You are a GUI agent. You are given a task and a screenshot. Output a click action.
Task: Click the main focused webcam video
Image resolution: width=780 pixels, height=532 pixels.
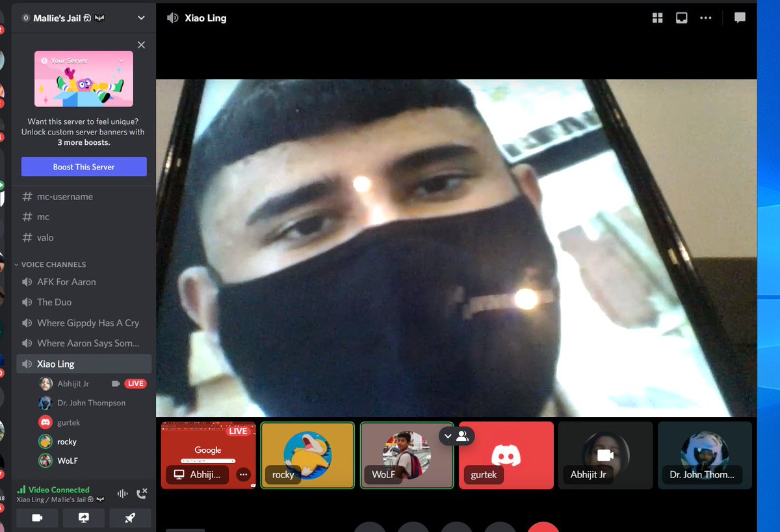pyautogui.click(x=456, y=248)
